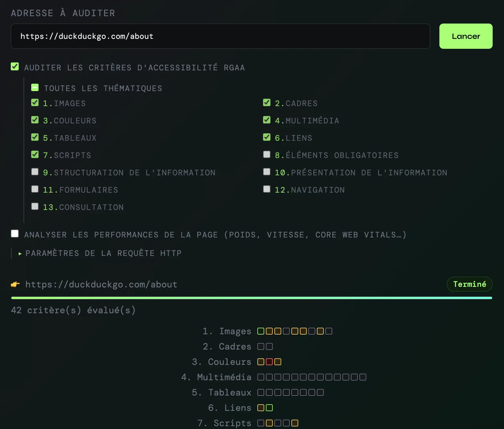Open the duckduckgo.com/about result link
Viewport: 504px width, 429px height.
[101, 284]
